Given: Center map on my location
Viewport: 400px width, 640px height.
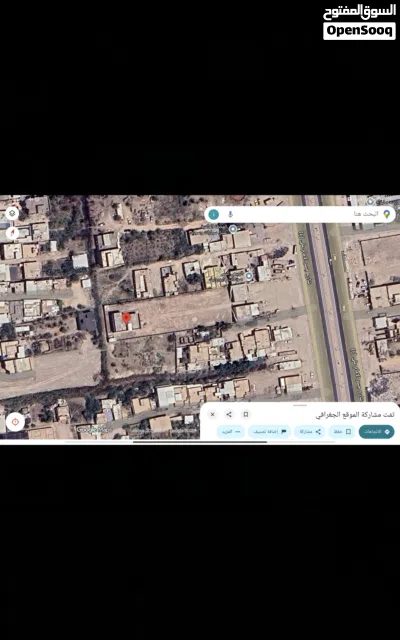Looking at the screenshot, I should coord(16,422).
